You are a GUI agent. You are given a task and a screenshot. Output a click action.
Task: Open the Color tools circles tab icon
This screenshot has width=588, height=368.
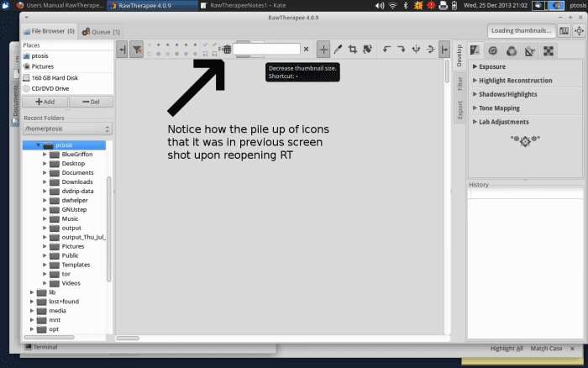(x=511, y=50)
